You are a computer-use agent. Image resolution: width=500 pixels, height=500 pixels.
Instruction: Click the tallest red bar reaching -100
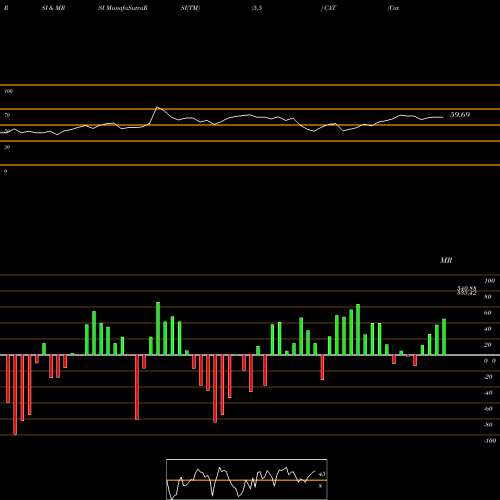(x=15, y=395)
